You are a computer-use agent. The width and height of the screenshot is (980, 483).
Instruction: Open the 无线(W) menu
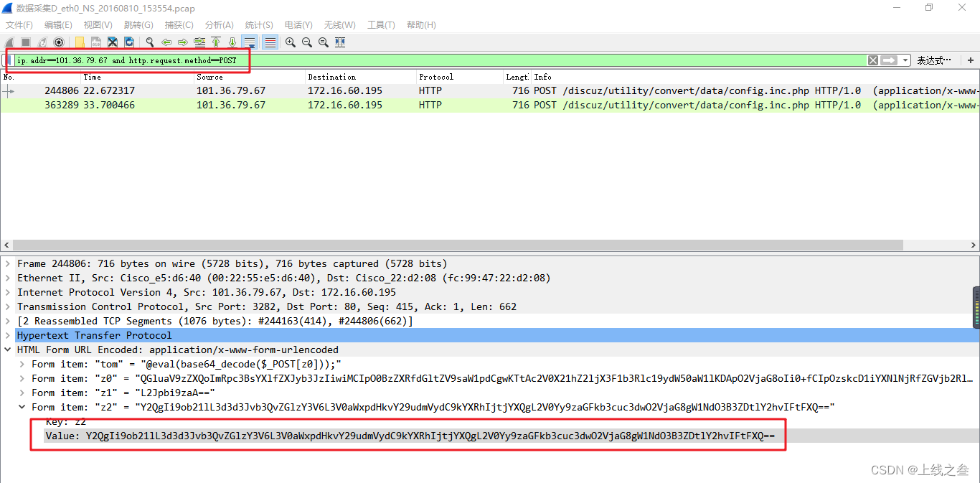(x=339, y=25)
